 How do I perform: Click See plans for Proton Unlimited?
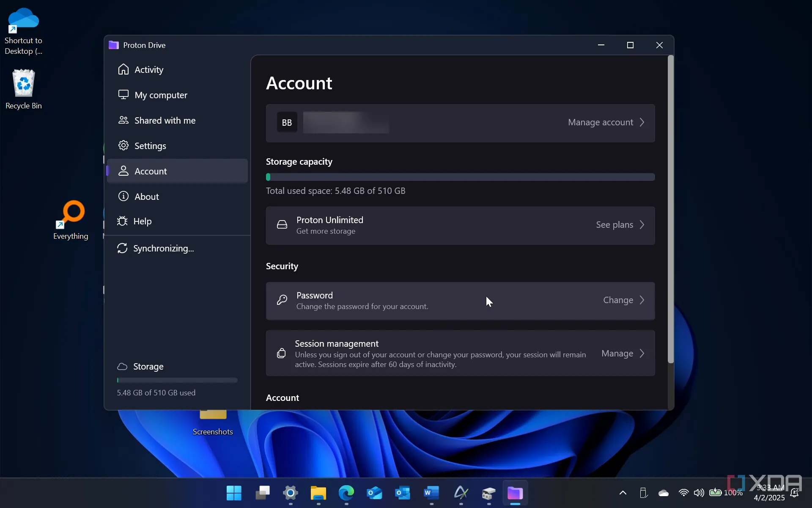click(614, 225)
